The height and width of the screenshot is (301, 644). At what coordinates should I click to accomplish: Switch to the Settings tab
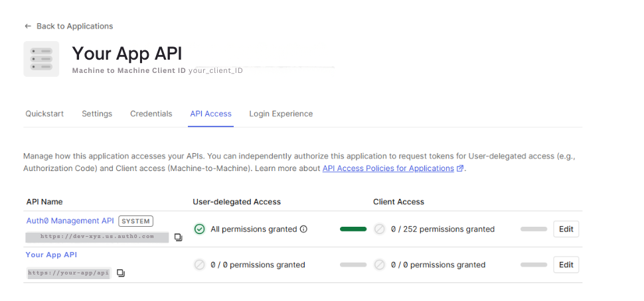[x=97, y=113]
